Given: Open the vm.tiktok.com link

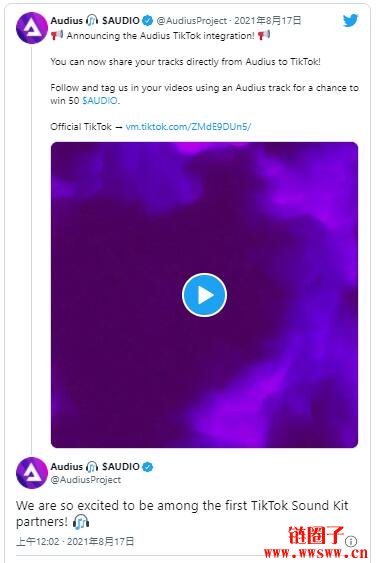Looking at the screenshot, I should point(188,127).
